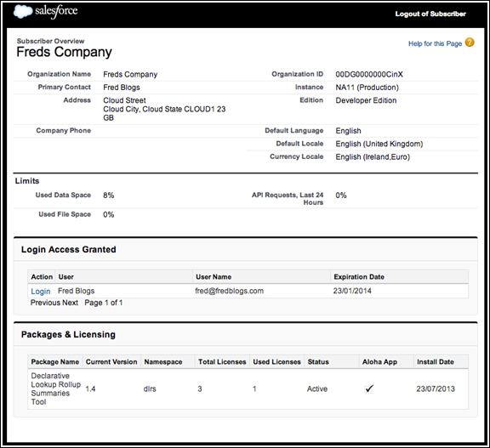The width and height of the screenshot is (490, 448).
Task: Click the Aloha App column header
Action: tap(386, 362)
